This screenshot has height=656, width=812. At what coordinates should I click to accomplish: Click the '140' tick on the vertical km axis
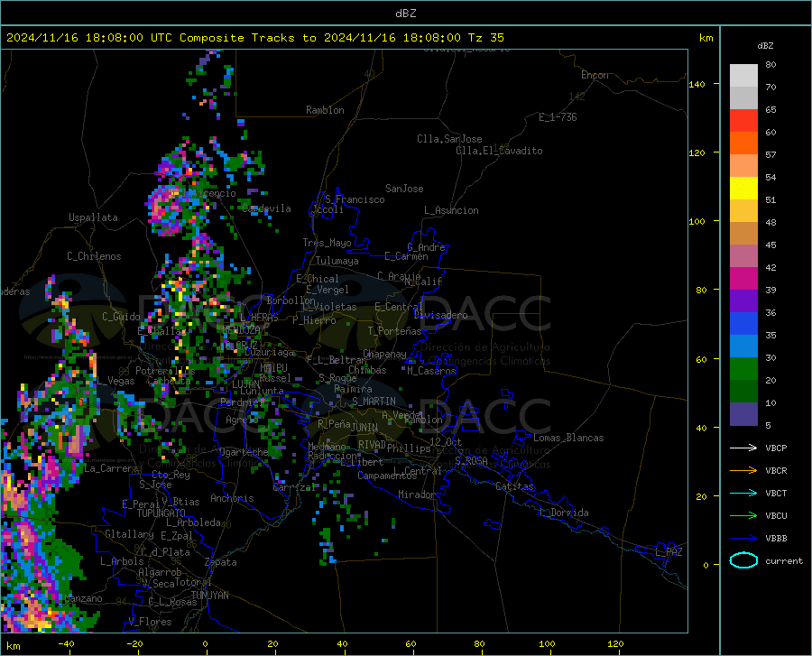[697, 84]
